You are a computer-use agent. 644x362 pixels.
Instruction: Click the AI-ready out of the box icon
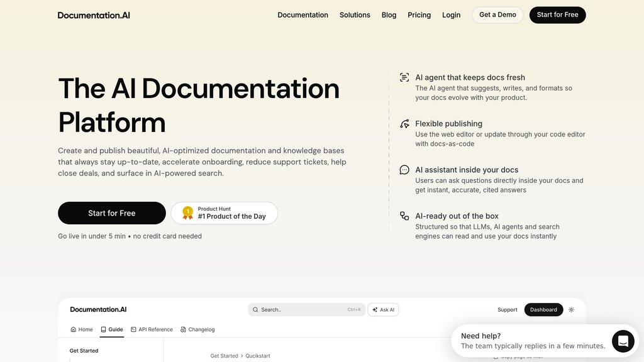point(404,216)
